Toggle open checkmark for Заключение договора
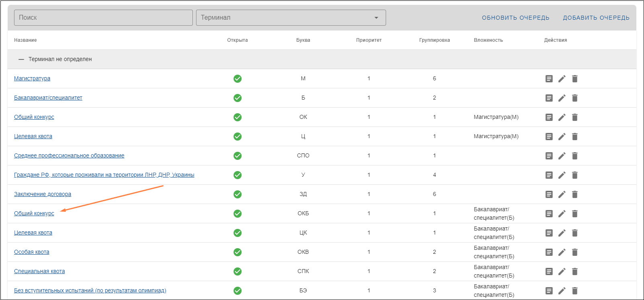This screenshot has width=644, height=300. [x=237, y=194]
